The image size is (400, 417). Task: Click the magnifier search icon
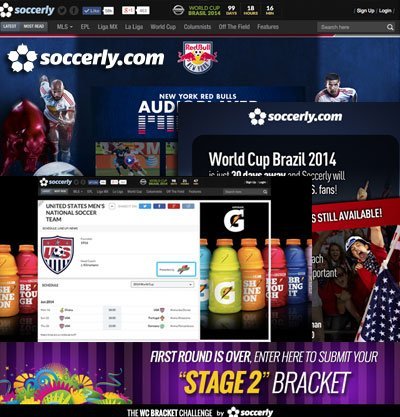point(390,27)
